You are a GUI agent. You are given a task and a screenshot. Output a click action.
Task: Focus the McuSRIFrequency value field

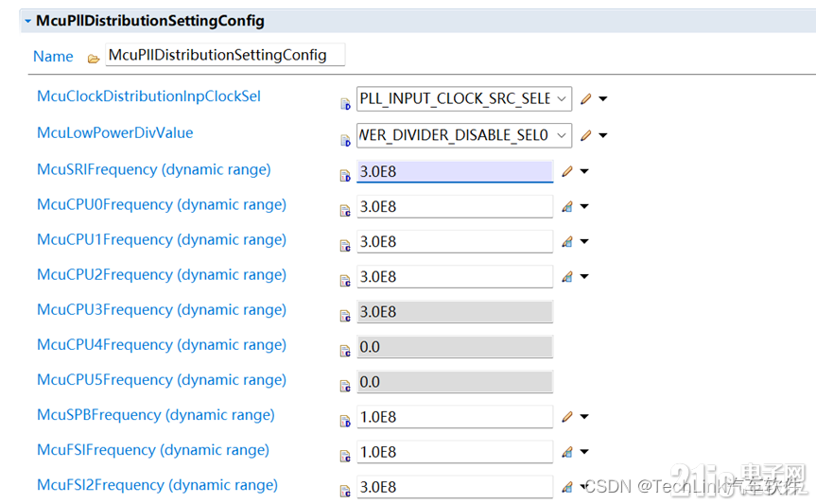pyautogui.click(x=454, y=171)
